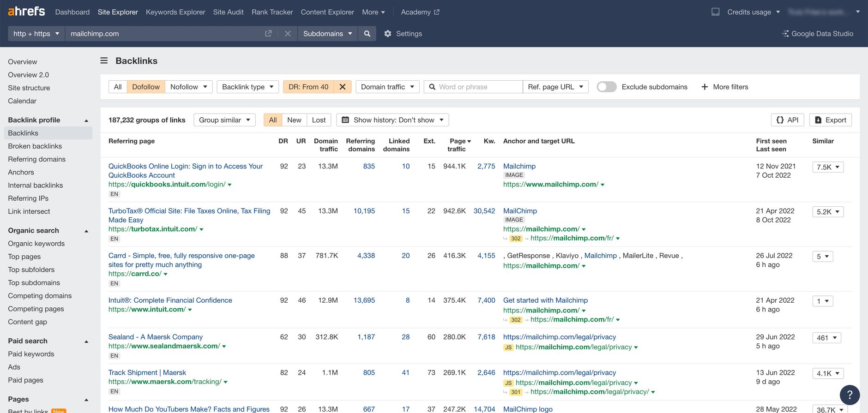Open Credits usage dropdown
868x413 pixels.
click(x=753, y=12)
